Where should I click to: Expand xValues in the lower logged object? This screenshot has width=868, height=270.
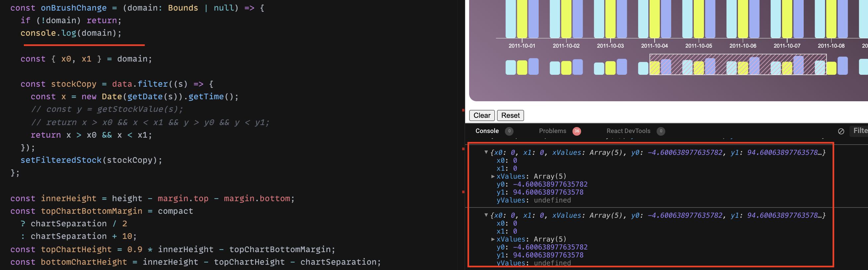point(493,239)
